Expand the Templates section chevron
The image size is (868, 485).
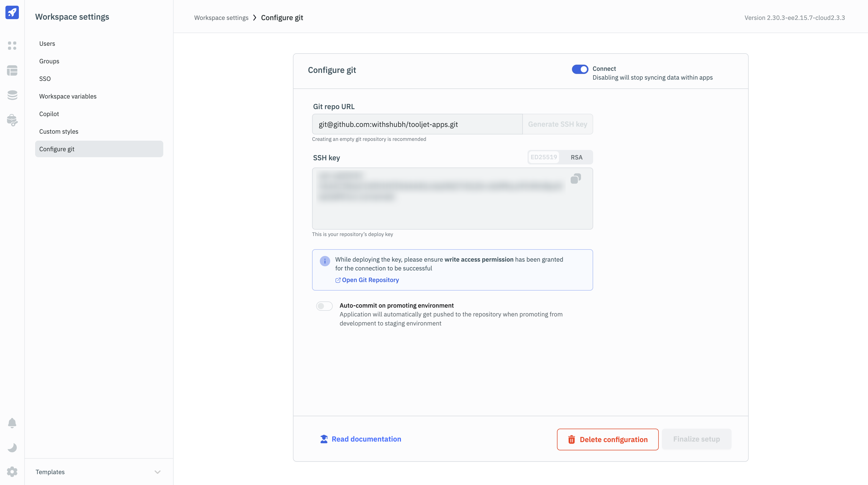[157, 472]
